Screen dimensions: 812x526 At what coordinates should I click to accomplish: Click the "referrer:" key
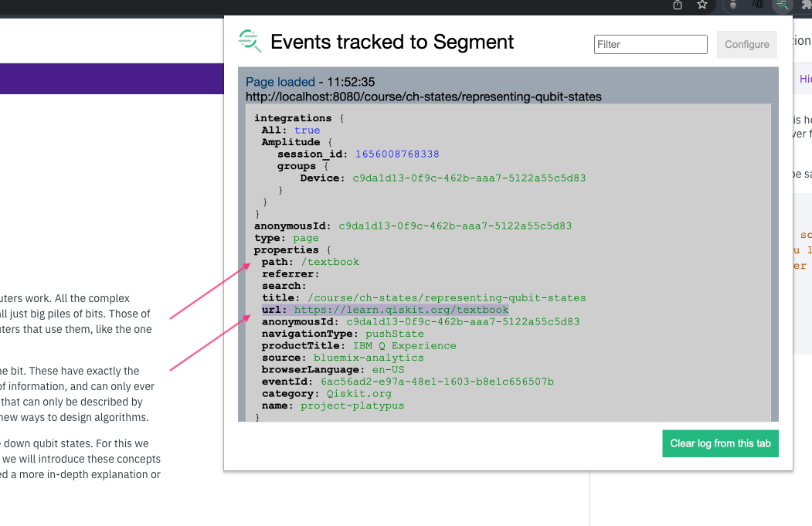(x=290, y=274)
